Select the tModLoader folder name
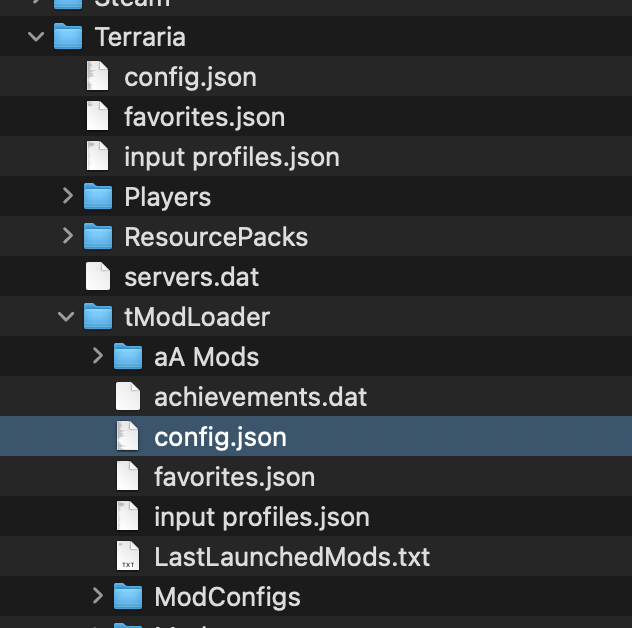632x628 pixels. [197, 317]
